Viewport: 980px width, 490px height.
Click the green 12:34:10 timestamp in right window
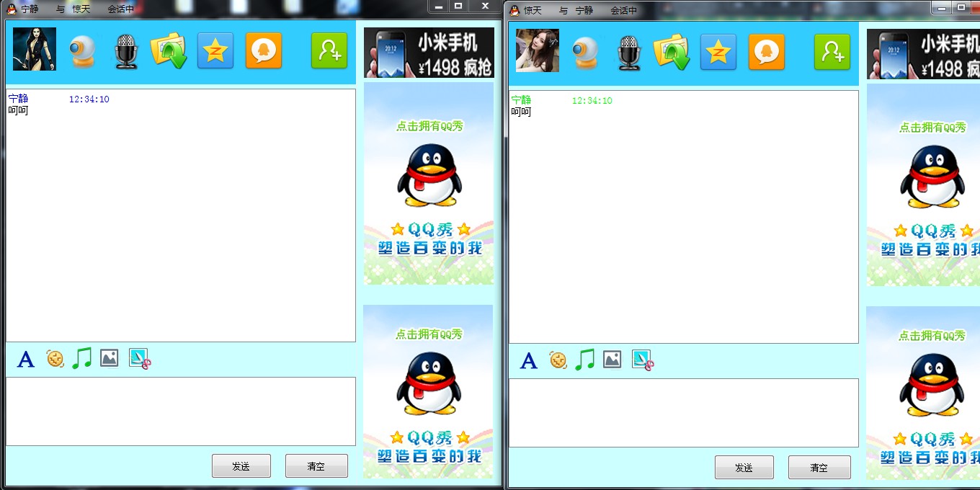pyautogui.click(x=592, y=101)
